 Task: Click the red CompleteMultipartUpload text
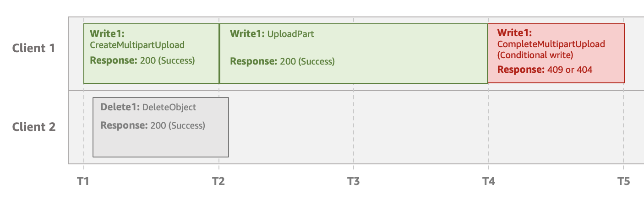tap(551, 44)
